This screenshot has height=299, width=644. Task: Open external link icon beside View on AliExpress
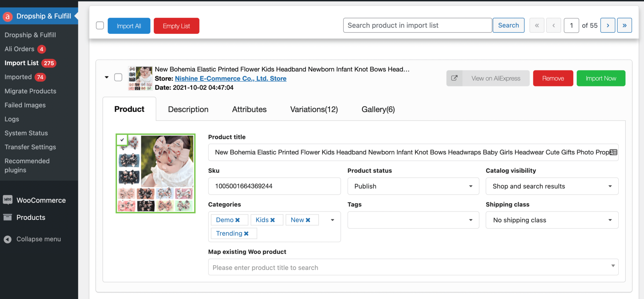(x=454, y=78)
